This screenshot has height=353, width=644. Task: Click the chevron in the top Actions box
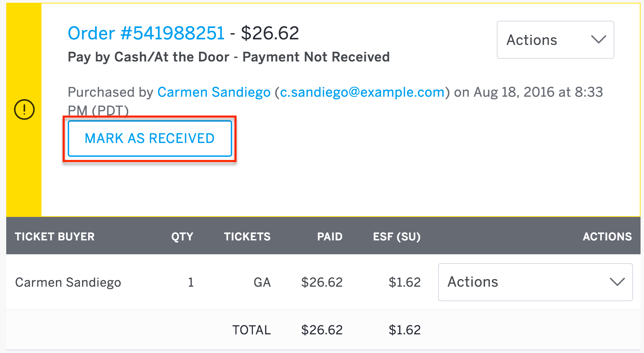point(598,39)
